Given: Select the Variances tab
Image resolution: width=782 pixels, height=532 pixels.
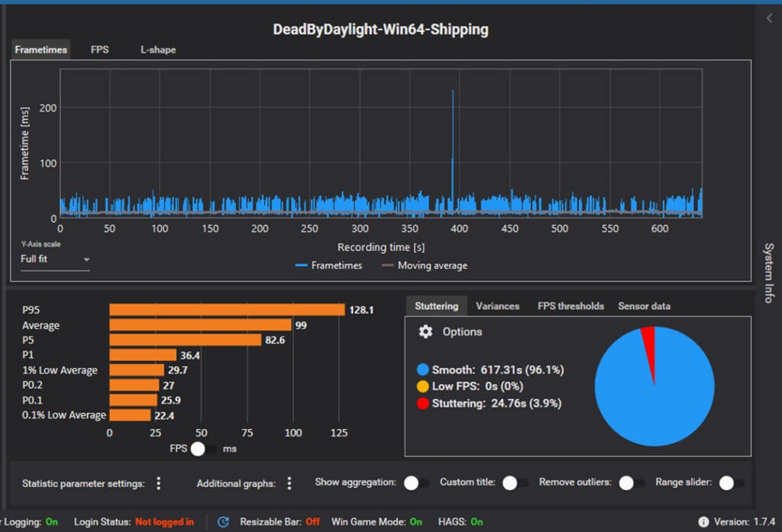Looking at the screenshot, I should [497, 306].
